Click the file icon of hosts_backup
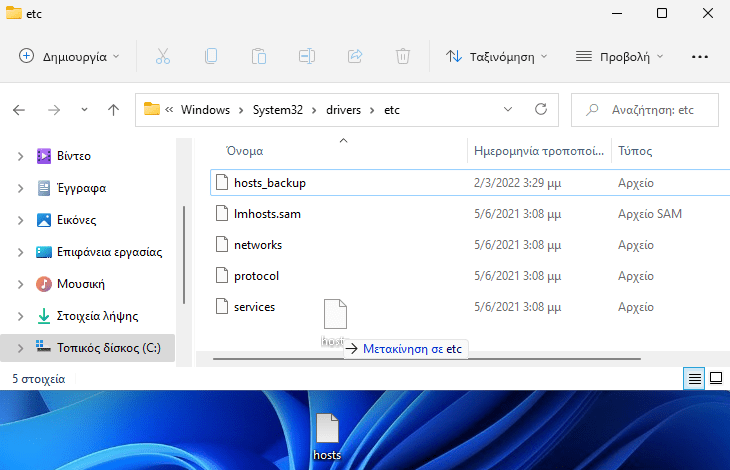The width and height of the screenshot is (730, 470). click(222, 183)
